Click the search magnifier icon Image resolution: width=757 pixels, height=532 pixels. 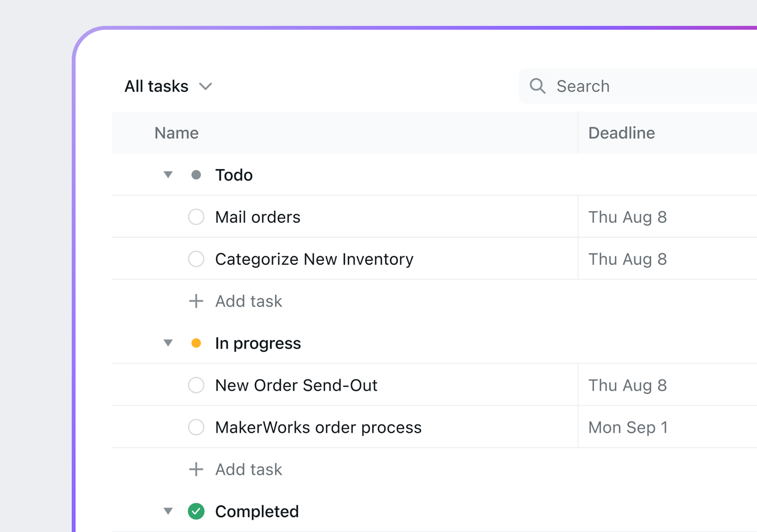click(x=537, y=86)
